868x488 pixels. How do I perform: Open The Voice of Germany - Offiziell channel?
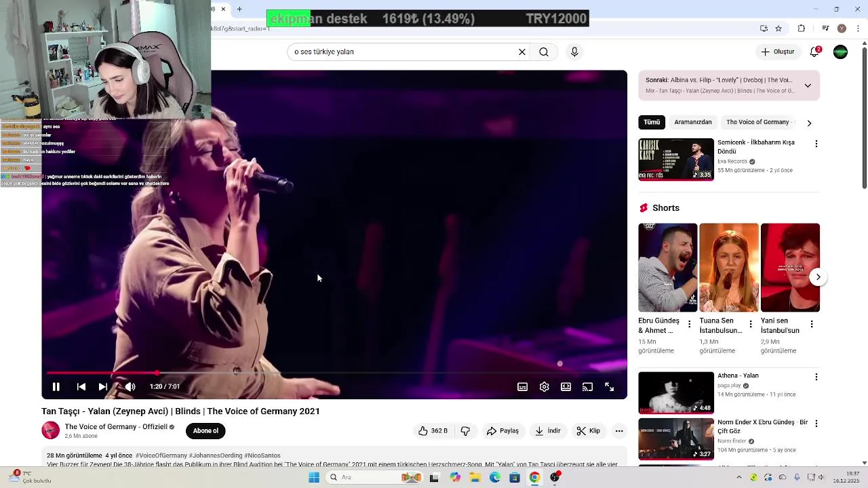115,427
